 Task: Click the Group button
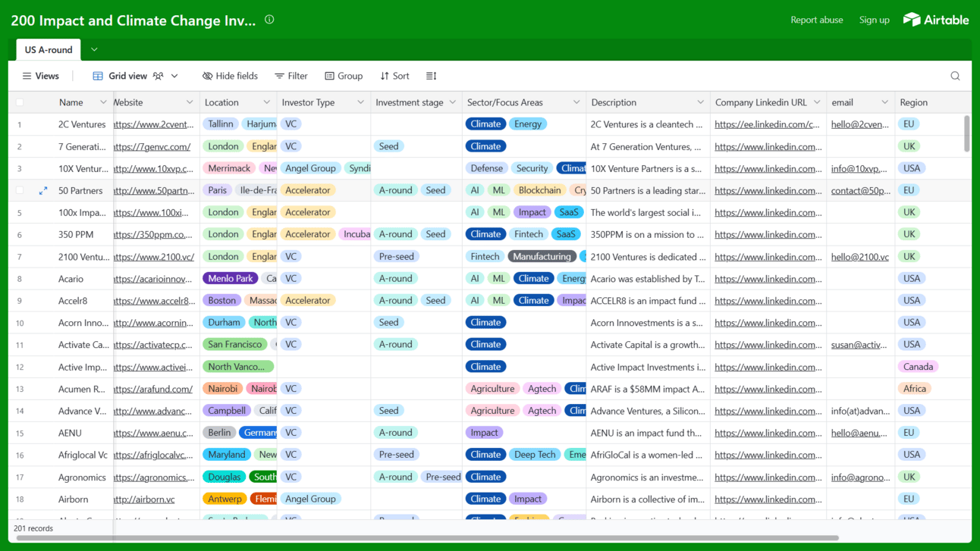[x=344, y=76]
